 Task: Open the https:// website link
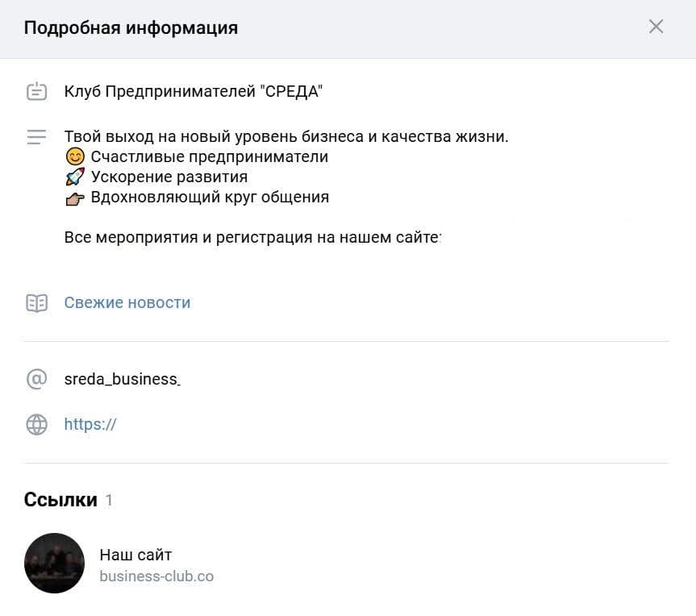pyautogui.click(x=90, y=424)
